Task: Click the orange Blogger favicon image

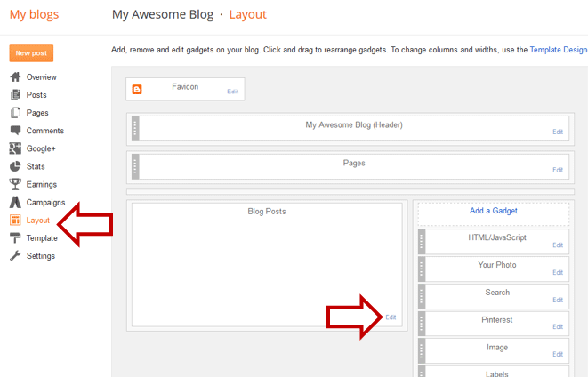Action: (x=137, y=90)
